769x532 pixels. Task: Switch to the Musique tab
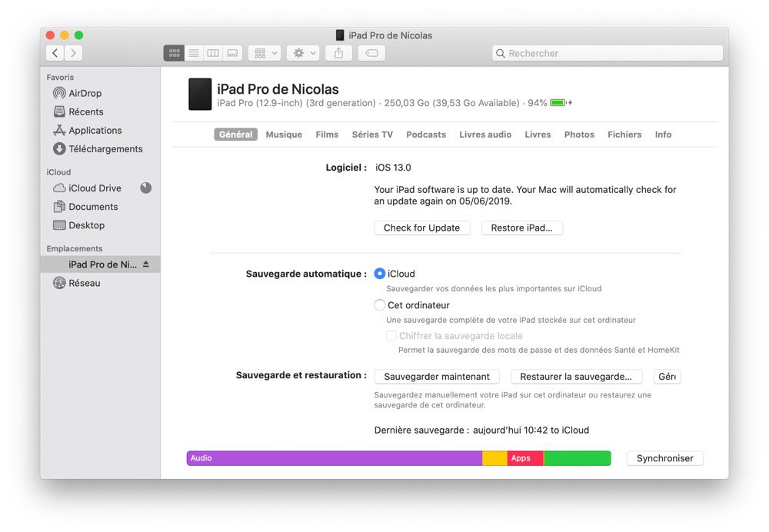[284, 135]
